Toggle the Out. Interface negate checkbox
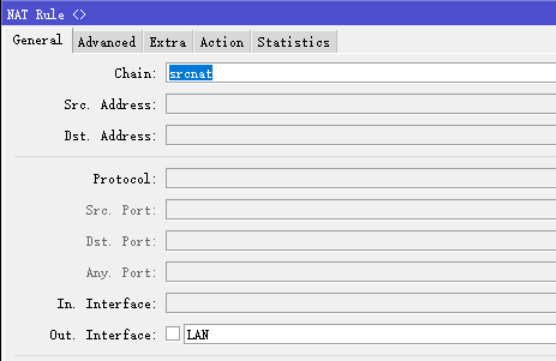Image resolution: width=556 pixels, height=361 pixels. tap(173, 334)
